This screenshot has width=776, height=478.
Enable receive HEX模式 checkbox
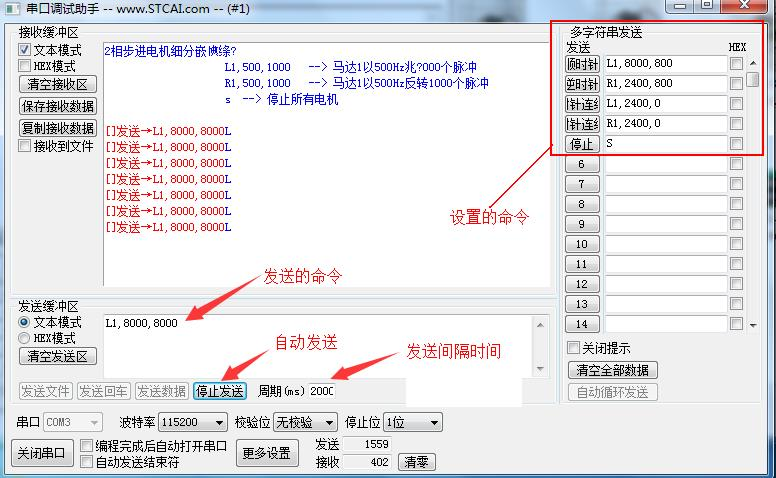point(25,65)
